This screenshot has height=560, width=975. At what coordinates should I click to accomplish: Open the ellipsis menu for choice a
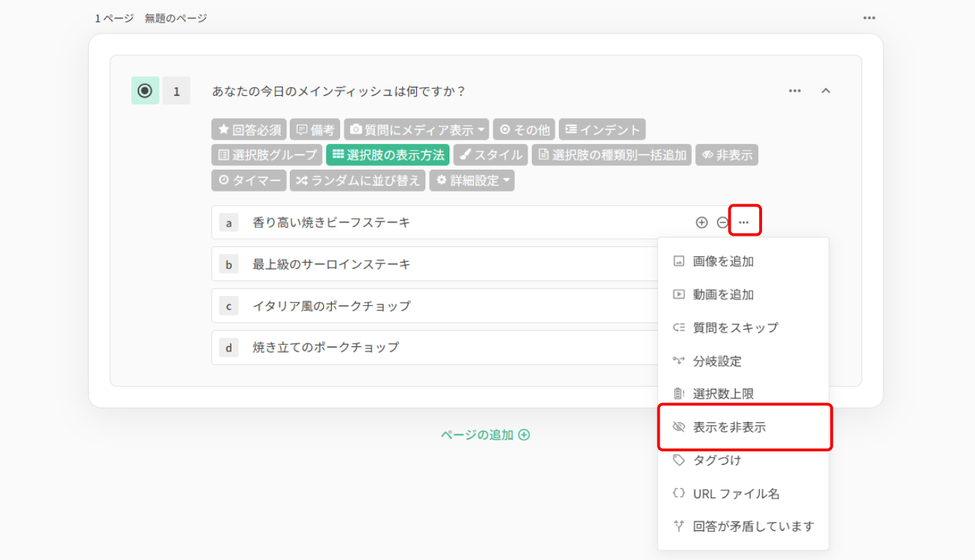point(743,222)
